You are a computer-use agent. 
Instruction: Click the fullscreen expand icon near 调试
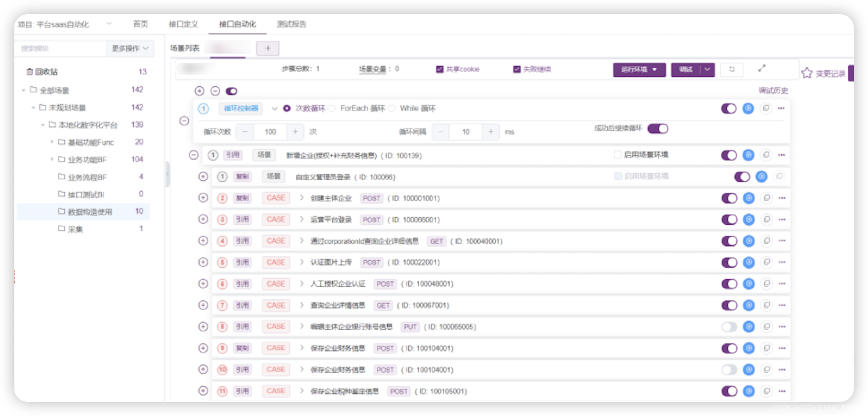pyautogui.click(x=762, y=69)
